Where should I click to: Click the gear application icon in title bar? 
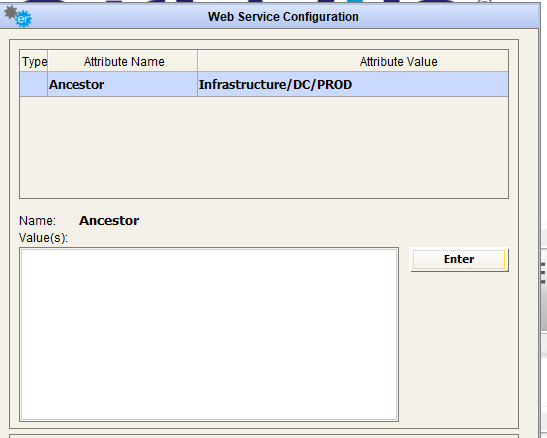point(18,16)
